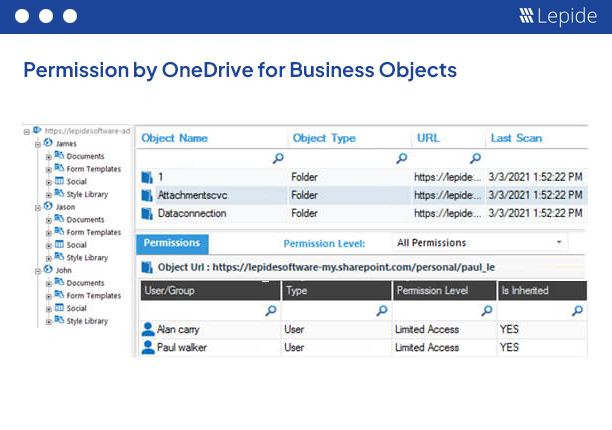Screen dimensions: 612x430
Task: Click the Object Type filter field
Action: coord(350,158)
